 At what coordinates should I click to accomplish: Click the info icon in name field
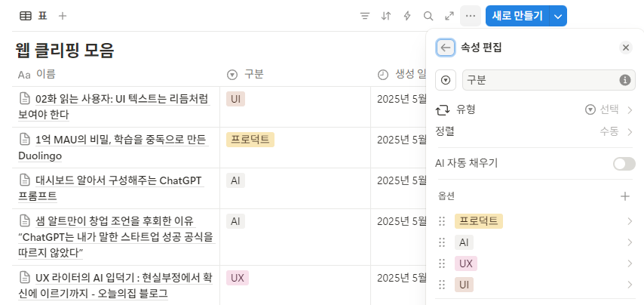pyautogui.click(x=624, y=80)
